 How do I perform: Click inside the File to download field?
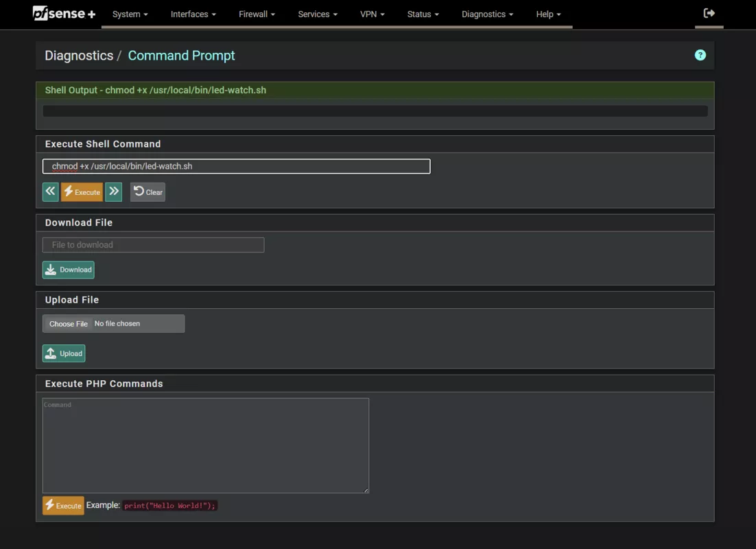point(152,244)
